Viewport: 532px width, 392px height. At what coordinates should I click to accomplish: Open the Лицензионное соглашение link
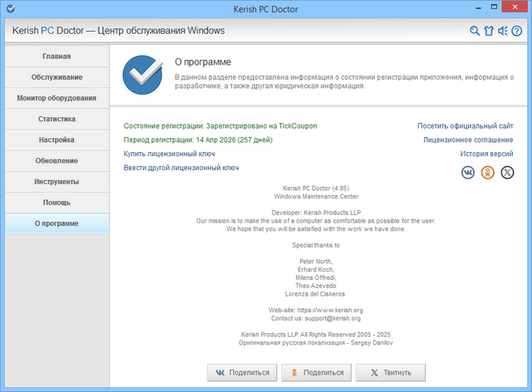tap(468, 140)
